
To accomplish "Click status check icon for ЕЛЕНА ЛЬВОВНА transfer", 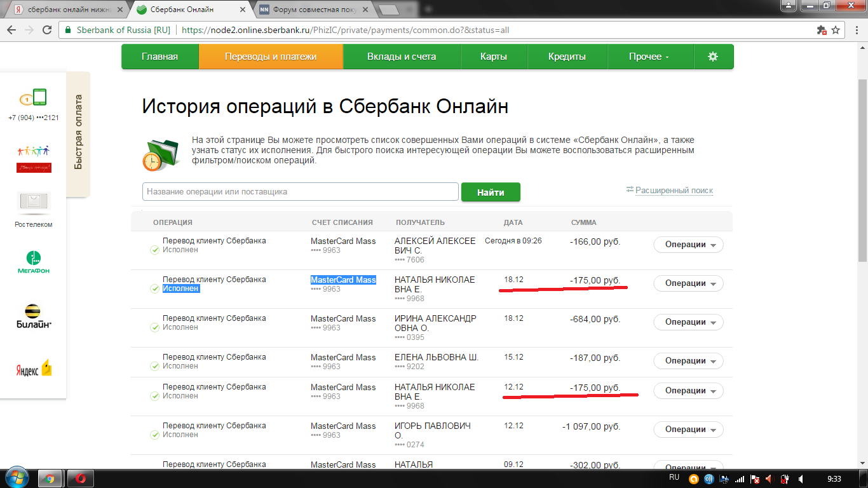I will (x=154, y=366).
